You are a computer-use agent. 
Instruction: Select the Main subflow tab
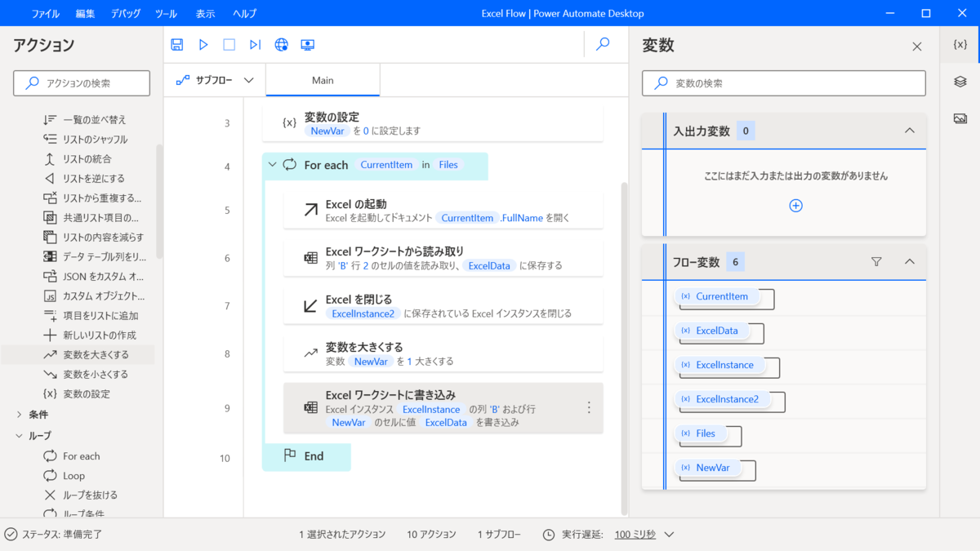[x=323, y=80]
